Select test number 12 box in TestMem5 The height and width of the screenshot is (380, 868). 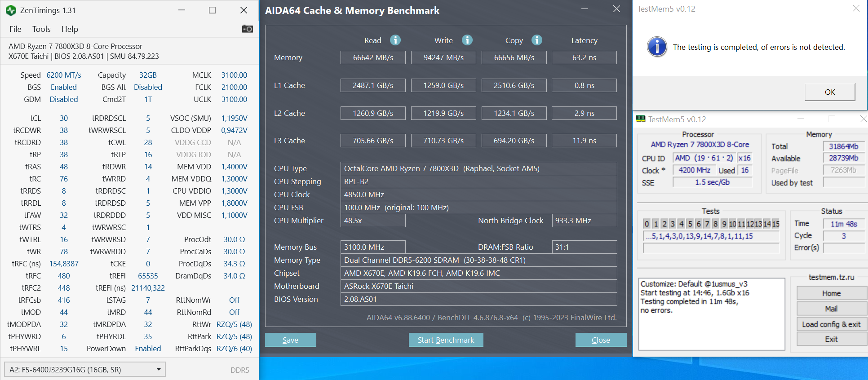pos(750,224)
